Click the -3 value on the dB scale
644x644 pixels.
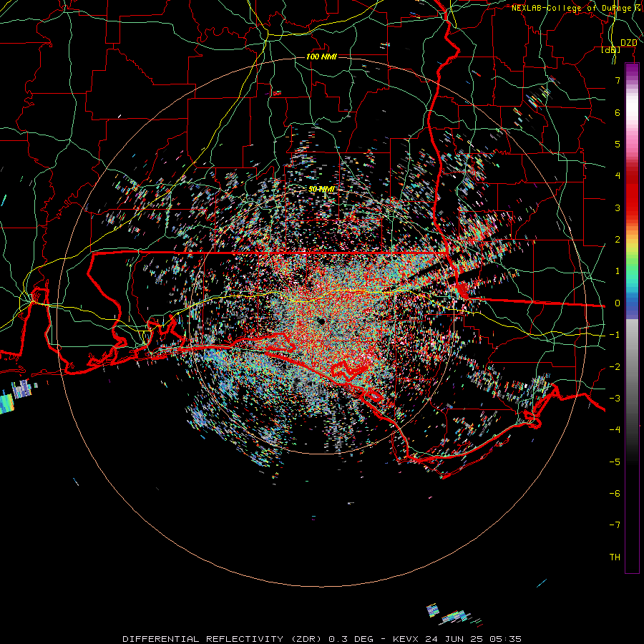615,399
